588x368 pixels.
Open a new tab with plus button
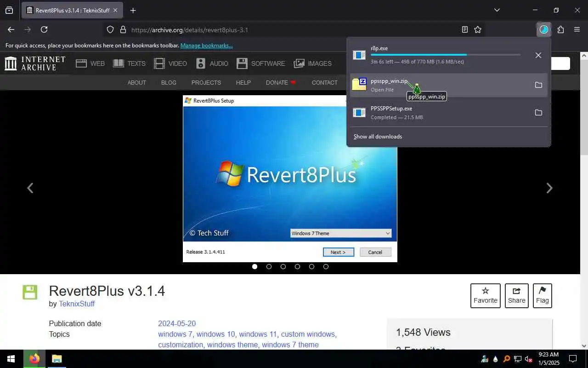coord(133,10)
